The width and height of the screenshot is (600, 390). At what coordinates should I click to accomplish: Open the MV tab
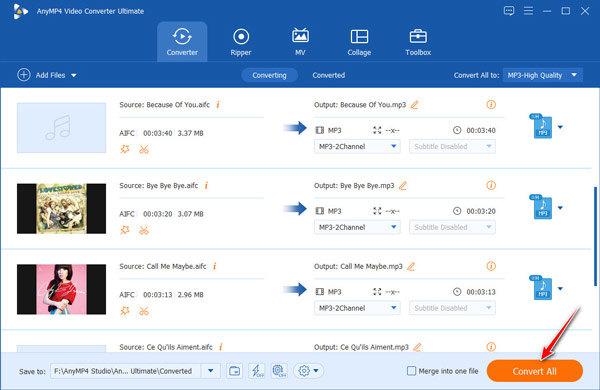click(x=300, y=42)
